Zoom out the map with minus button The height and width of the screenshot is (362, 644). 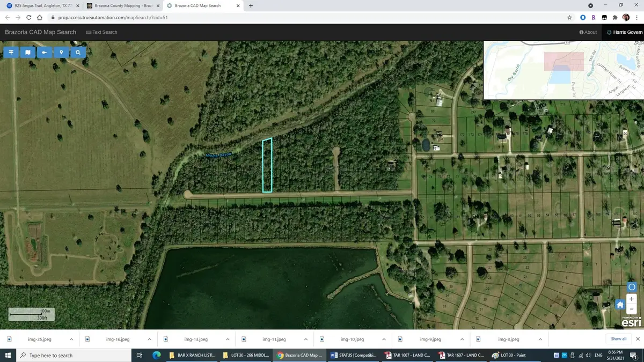632,309
